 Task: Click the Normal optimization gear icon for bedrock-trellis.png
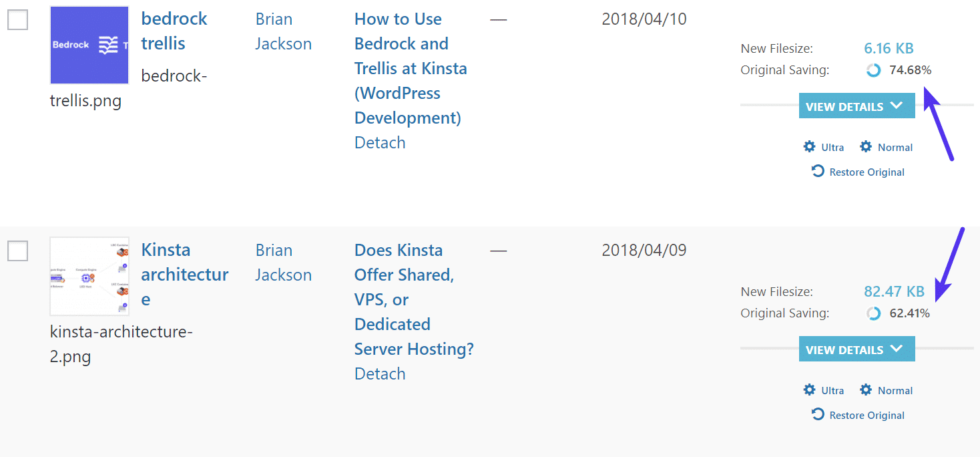tap(867, 146)
